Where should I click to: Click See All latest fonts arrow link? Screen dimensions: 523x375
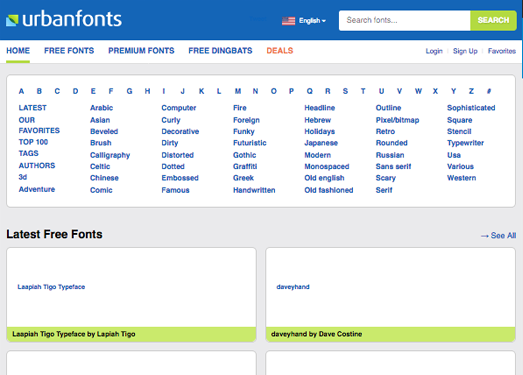[498, 236]
